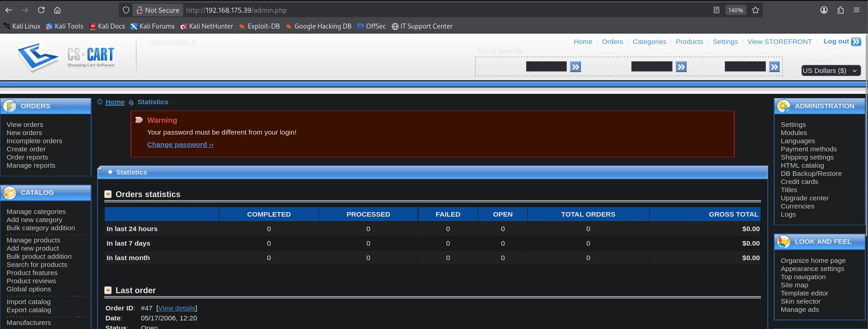Click Users online: 4 link
Screen dimensions: 868x329
[172, 42]
